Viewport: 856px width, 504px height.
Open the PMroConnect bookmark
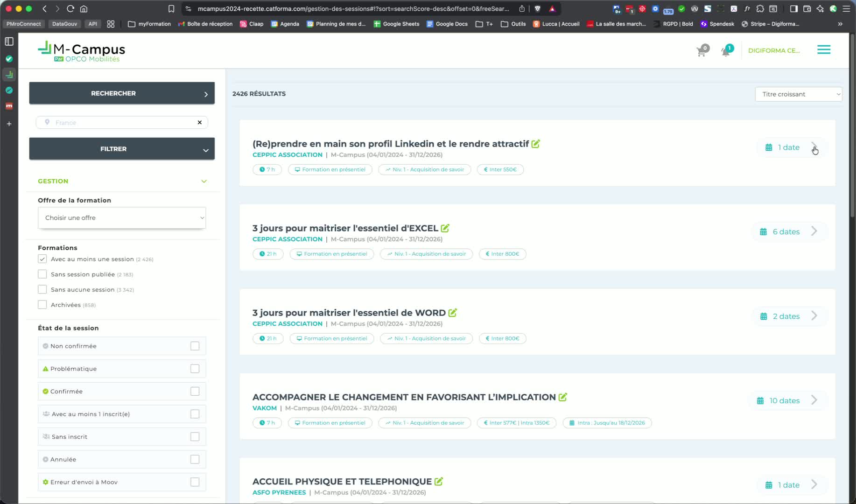tap(24, 24)
